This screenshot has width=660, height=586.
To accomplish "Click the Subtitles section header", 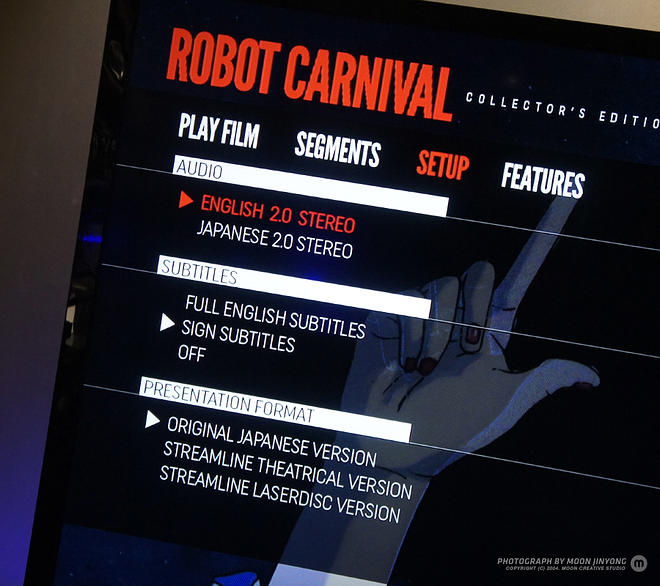I will [294, 287].
